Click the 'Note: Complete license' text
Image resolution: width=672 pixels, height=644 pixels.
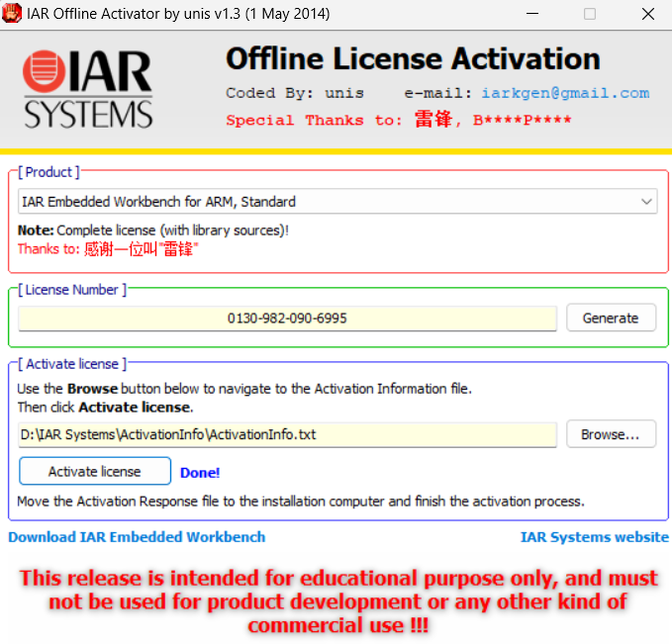pyautogui.click(x=153, y=230)
